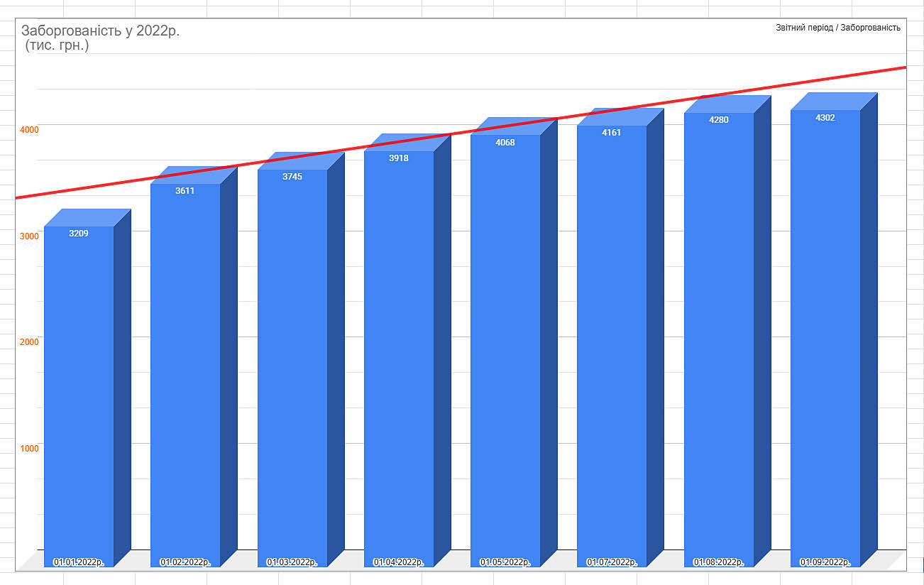This screenshot has width=924, height=585.
Task: Select the y-axis value 2000
Action: point(29,342)
